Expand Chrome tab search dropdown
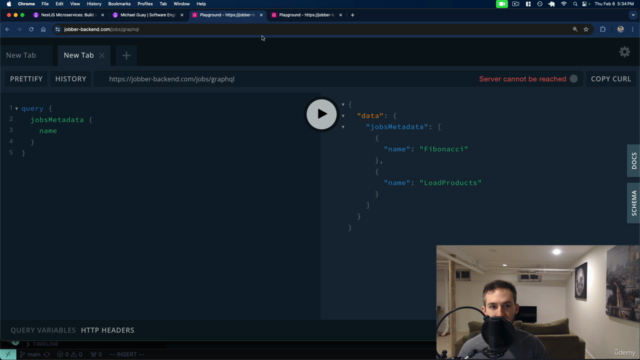Screen dimensions: 640x360 (x=633, y=15)
